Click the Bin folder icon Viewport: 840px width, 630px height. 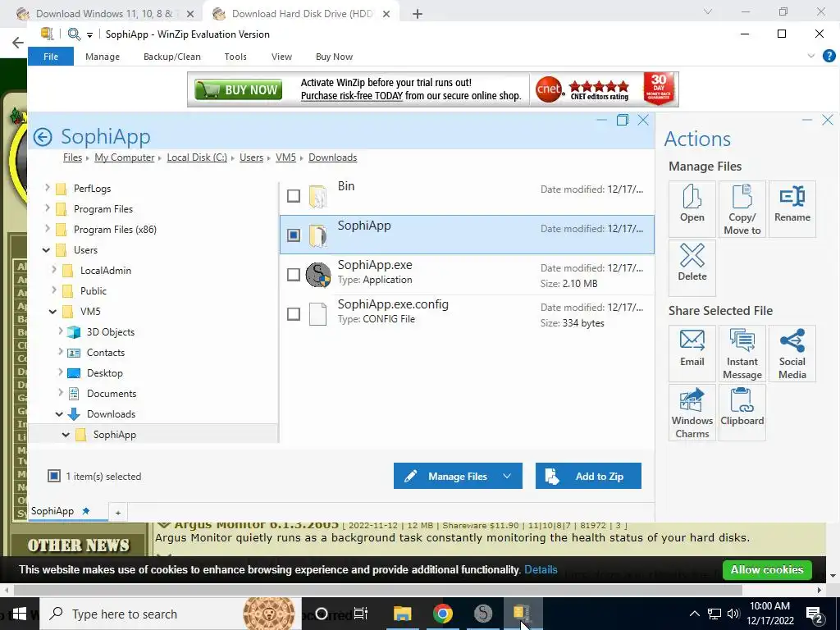(x=318, y=197)
